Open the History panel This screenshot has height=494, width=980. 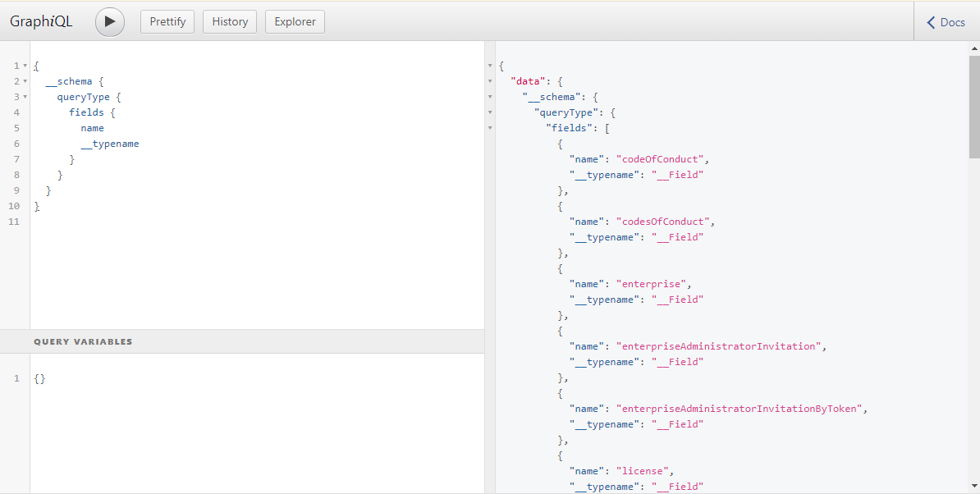[x=230, y=22]
